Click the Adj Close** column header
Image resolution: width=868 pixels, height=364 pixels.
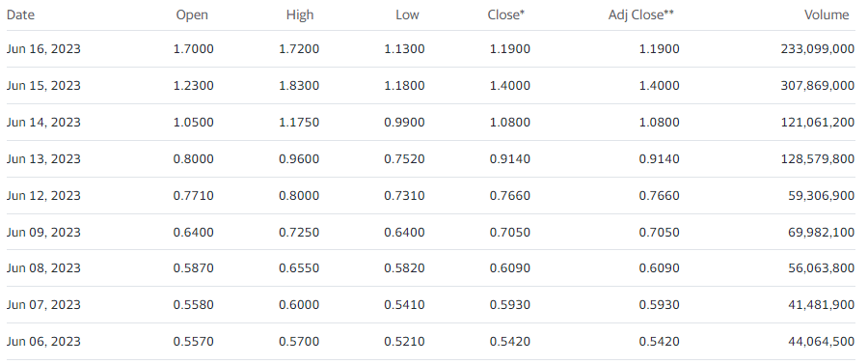pyautogui.click(x=641, y=14)
